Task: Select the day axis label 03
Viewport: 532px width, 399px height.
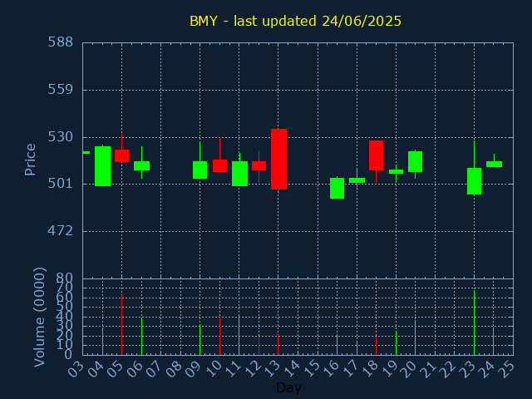Action: click(x=76, y=369)
